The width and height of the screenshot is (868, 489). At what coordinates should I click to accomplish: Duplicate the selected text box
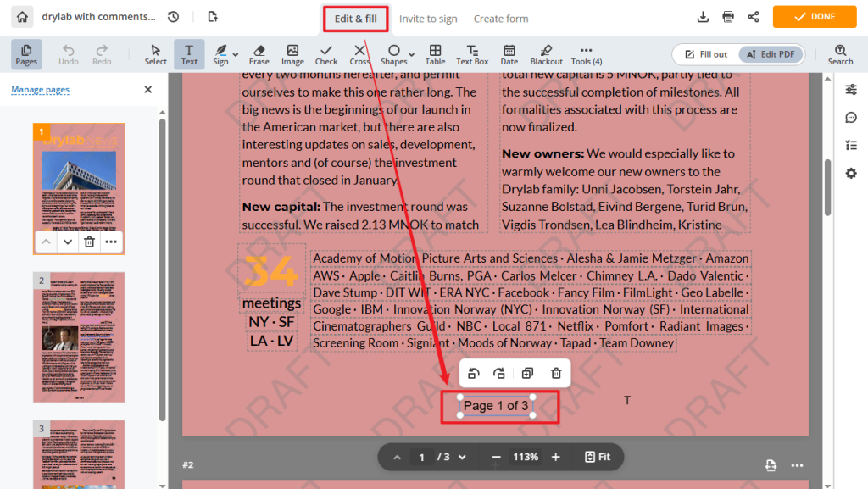[527, 374]
